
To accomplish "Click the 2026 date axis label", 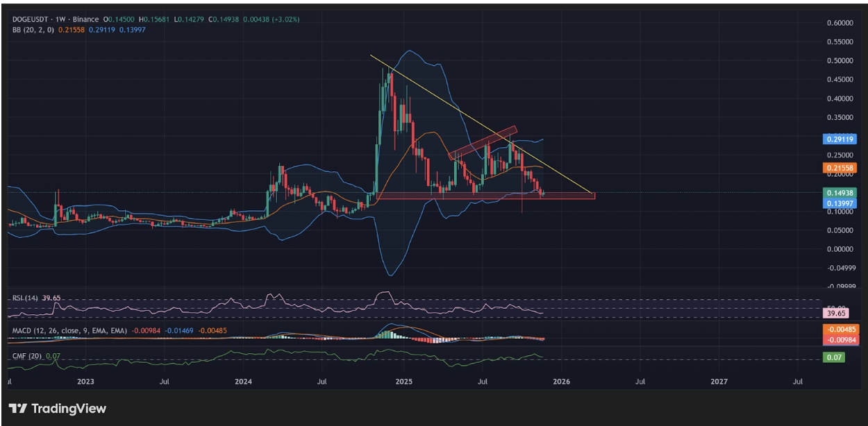I will coord(561,381).
